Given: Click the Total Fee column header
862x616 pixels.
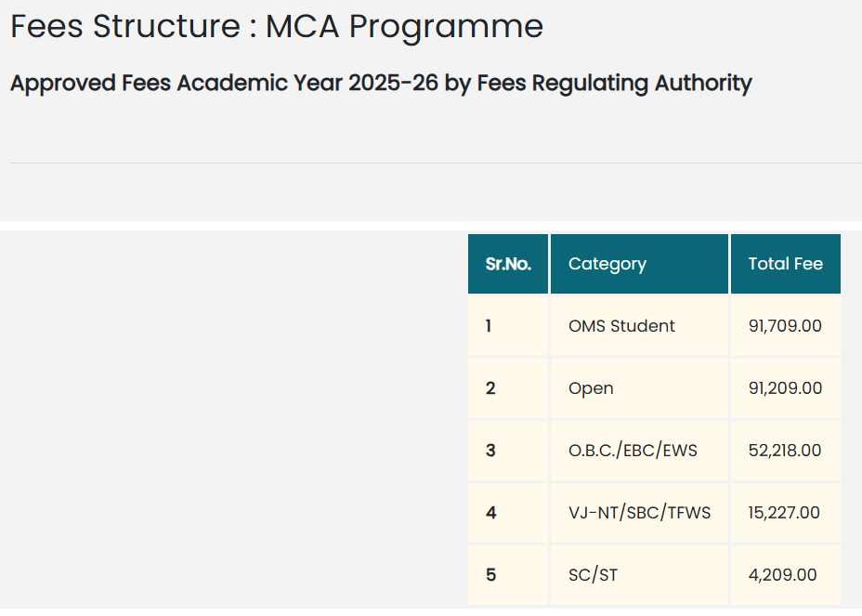Looking at the screenshot, I should (x=786, y=264).
